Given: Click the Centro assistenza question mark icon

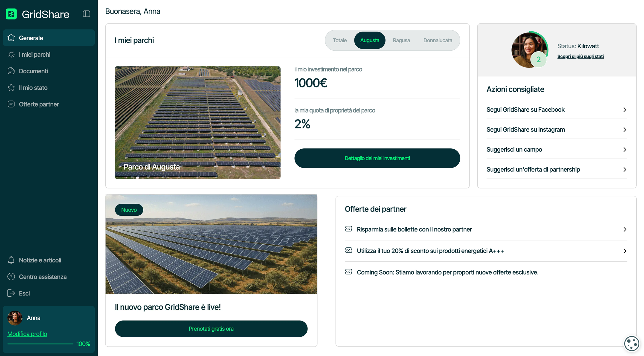Looking at the screenshot, I should [11, 277].
